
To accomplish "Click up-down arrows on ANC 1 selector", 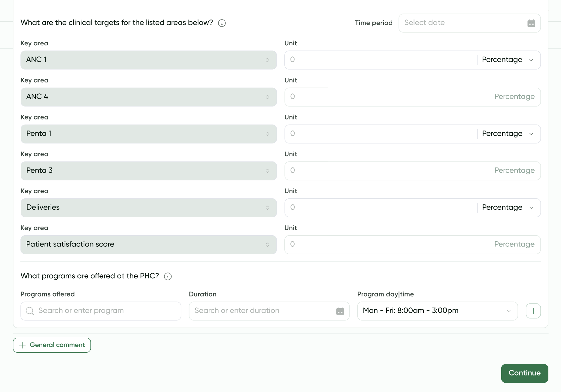I will [x=267, y=60].
